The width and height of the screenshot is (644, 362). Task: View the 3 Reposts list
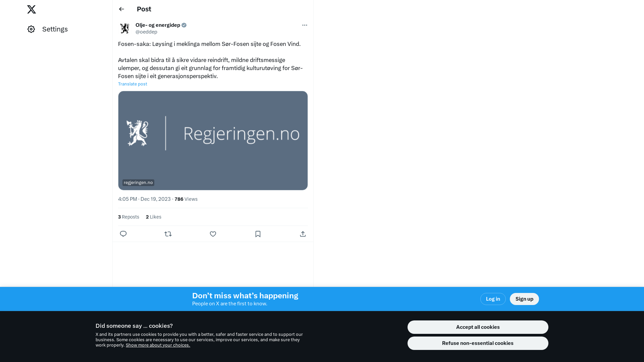[x=128, y=217]
